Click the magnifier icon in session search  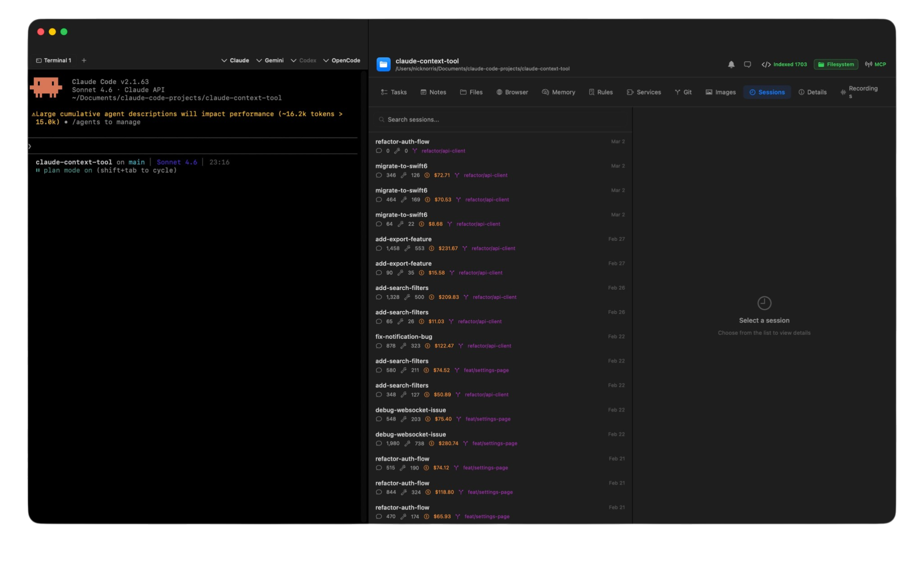[x=382, y=120]
